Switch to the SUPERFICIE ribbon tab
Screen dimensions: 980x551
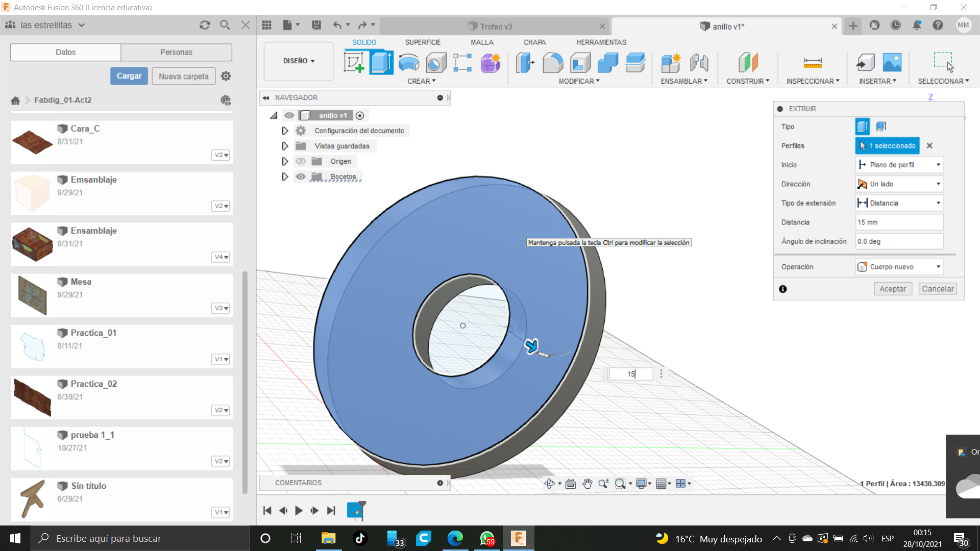(422, 42)
